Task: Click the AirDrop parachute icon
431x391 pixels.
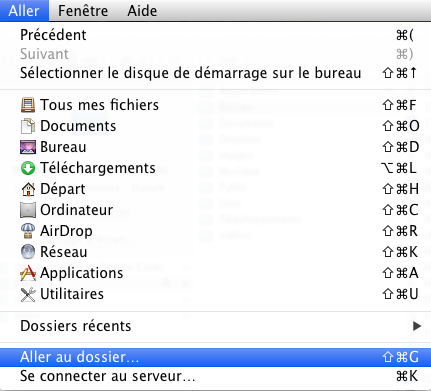Action: (x=28, y=231)
